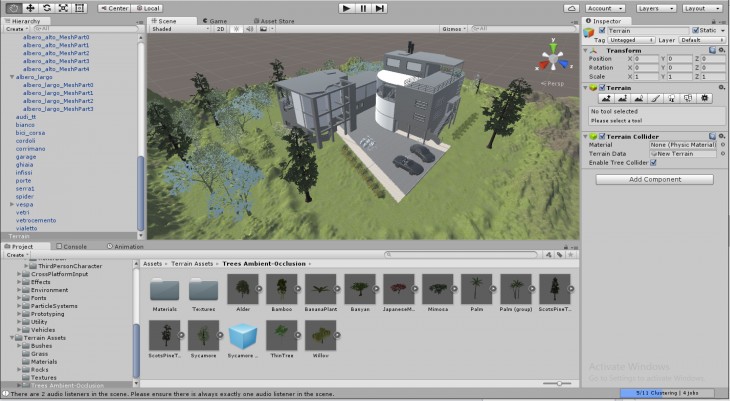
Task: Switch to the Game tab
Action: pyautogui.click(x=214, y=20)
